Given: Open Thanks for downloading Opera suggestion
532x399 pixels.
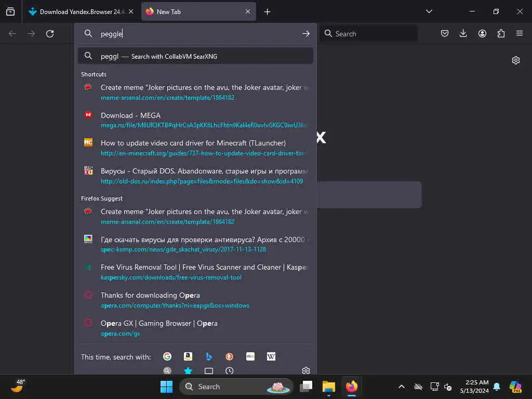Looking at the screenshot, I should point(195,300).
